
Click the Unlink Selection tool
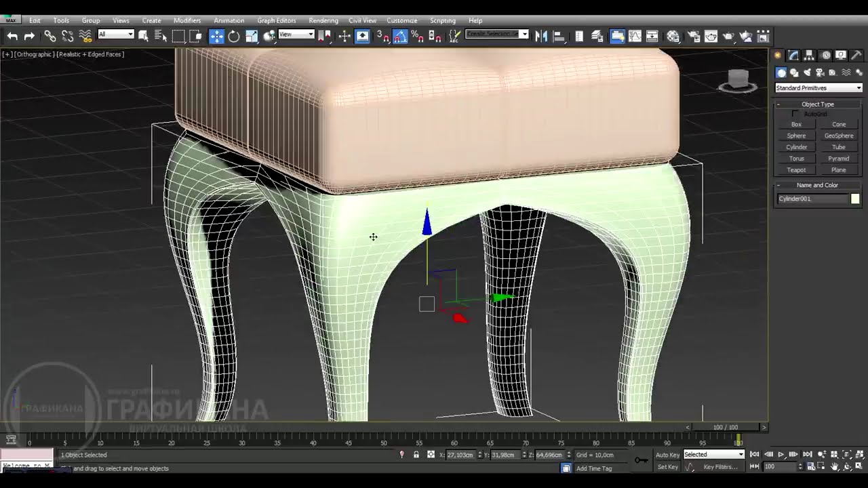pyautogui.click(x=68, y=36)
